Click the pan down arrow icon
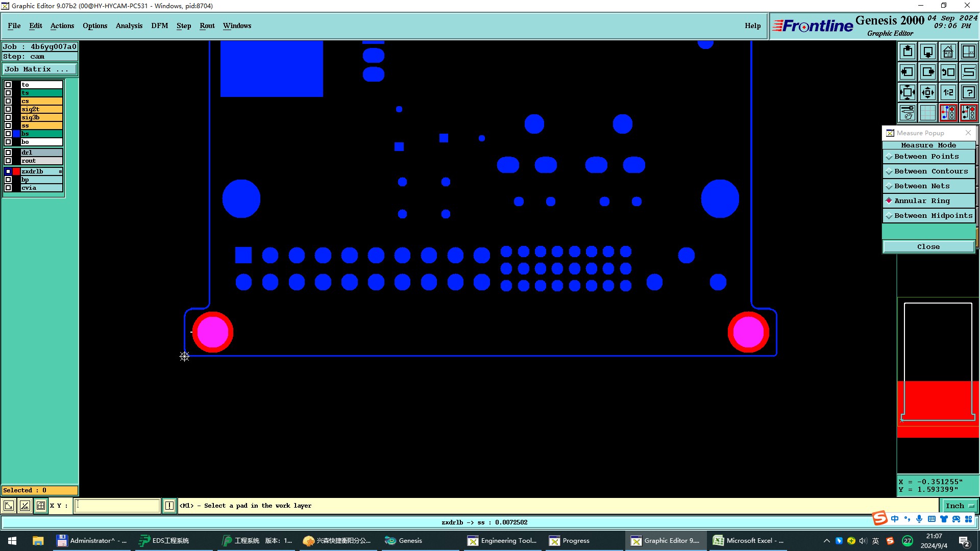980x551 pixels. point(928,52)
